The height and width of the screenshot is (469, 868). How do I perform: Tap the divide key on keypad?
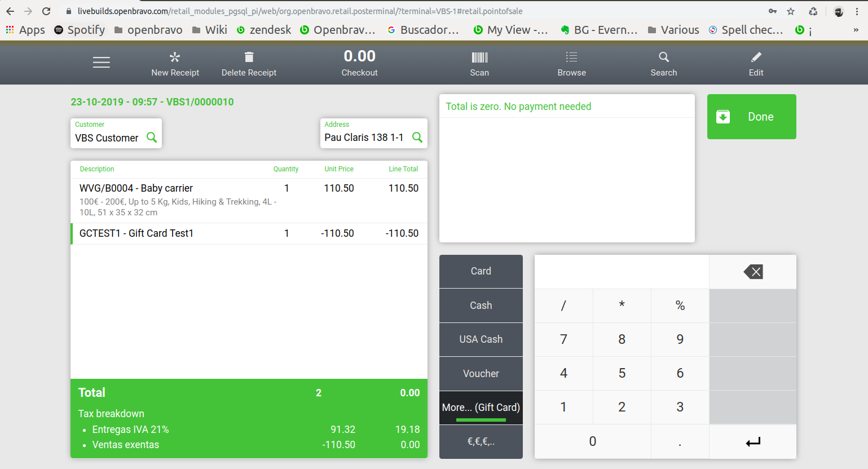[563, 306]
